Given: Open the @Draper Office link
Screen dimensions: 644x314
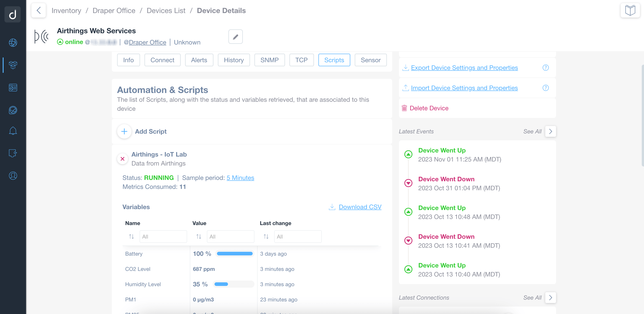Looking at the screenshot, I should click(x=145, y=42).
